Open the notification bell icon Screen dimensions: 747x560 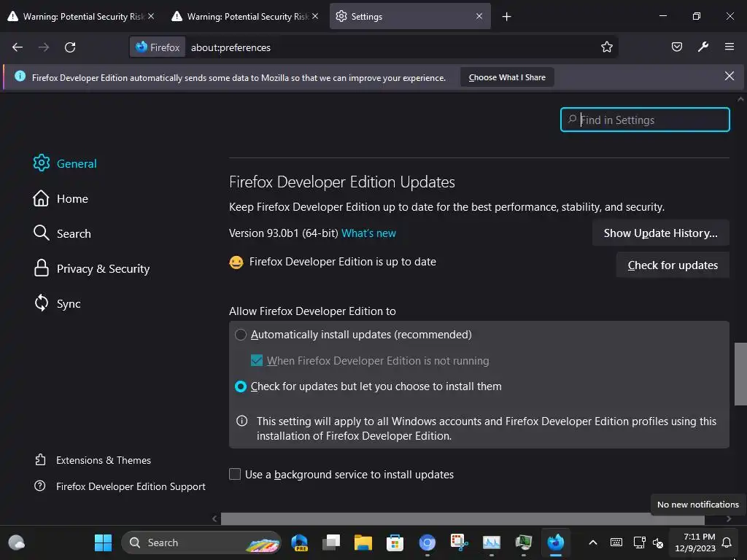727,542
